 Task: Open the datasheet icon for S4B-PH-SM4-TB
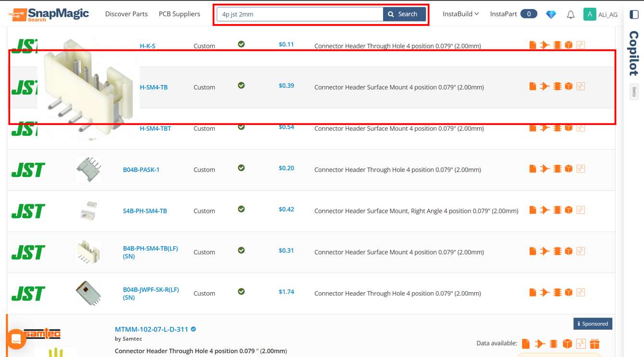533,210
